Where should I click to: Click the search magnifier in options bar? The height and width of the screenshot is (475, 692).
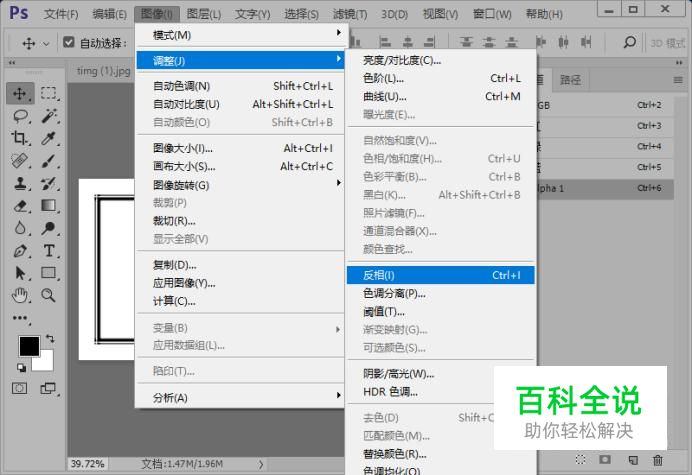(x=630, y=42)
